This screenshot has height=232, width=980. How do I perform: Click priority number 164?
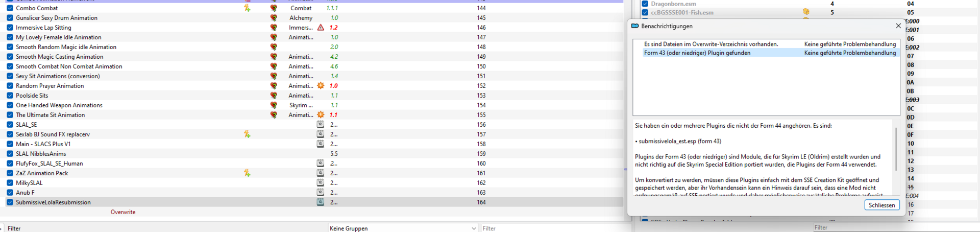481,202
